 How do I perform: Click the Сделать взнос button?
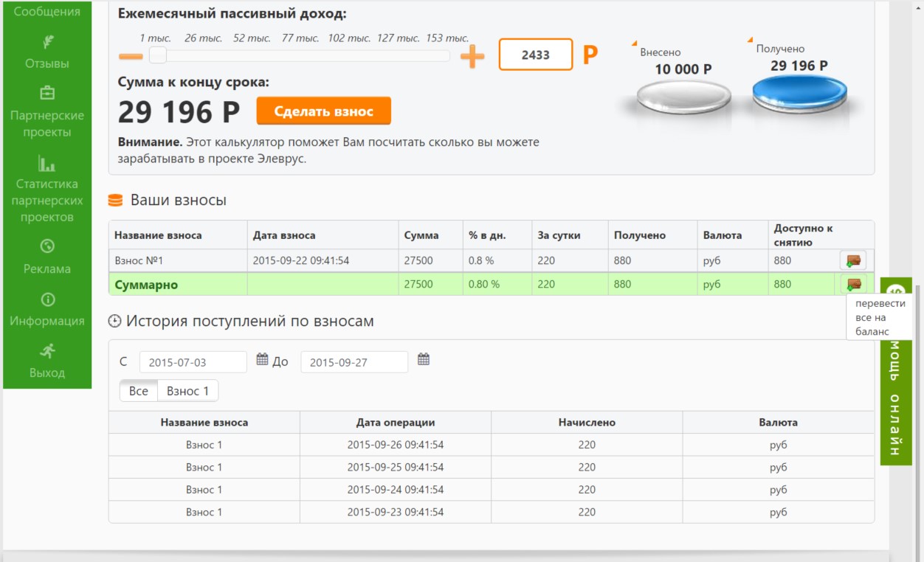coord(324,111)
